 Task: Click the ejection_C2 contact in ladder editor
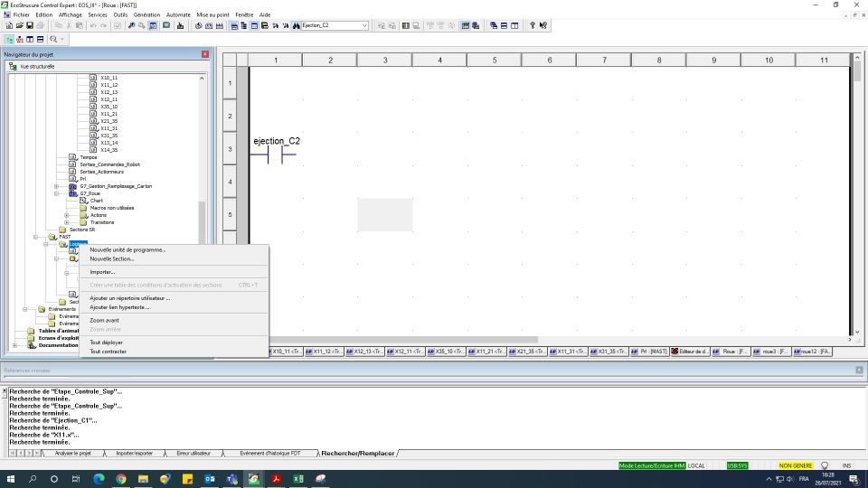(x=275, y=155)
